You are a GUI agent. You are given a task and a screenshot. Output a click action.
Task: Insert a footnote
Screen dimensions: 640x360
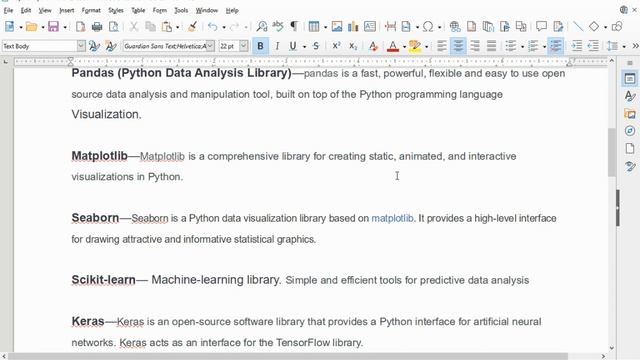coord(471,27)
